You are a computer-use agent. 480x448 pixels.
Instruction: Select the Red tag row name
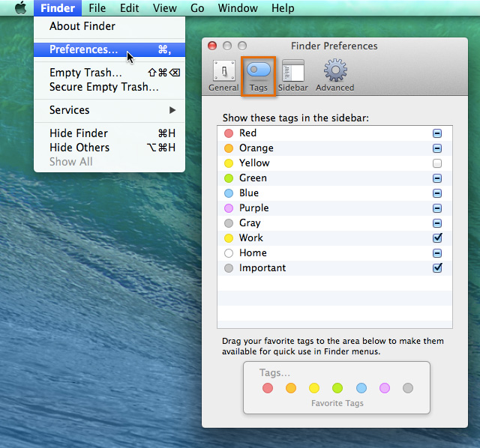click(x=247, y=133)
